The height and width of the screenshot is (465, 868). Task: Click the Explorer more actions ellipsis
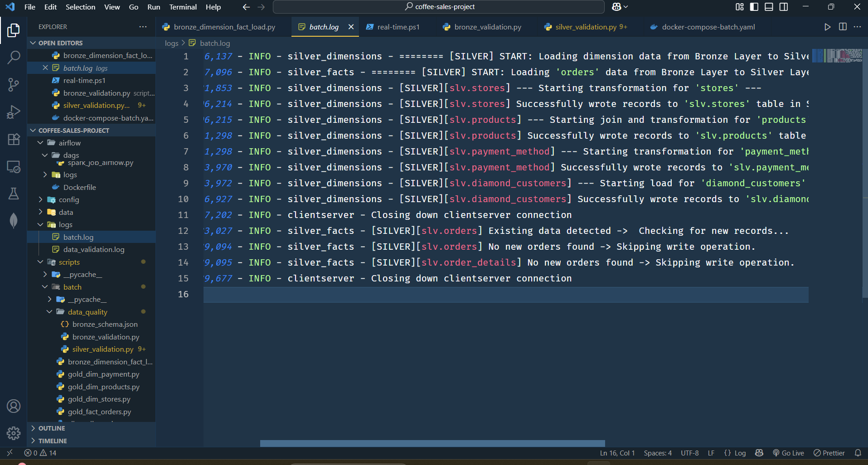[x=143, y=27]
